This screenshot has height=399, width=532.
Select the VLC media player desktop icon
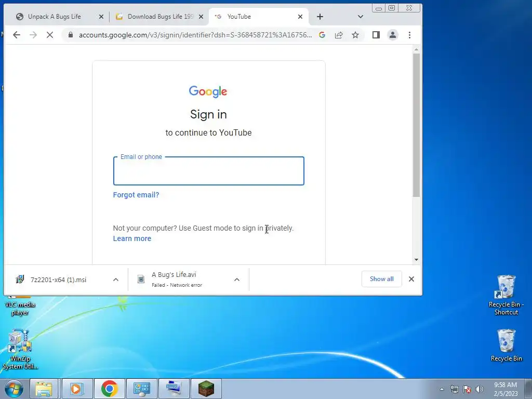click(x=20, y=305)
